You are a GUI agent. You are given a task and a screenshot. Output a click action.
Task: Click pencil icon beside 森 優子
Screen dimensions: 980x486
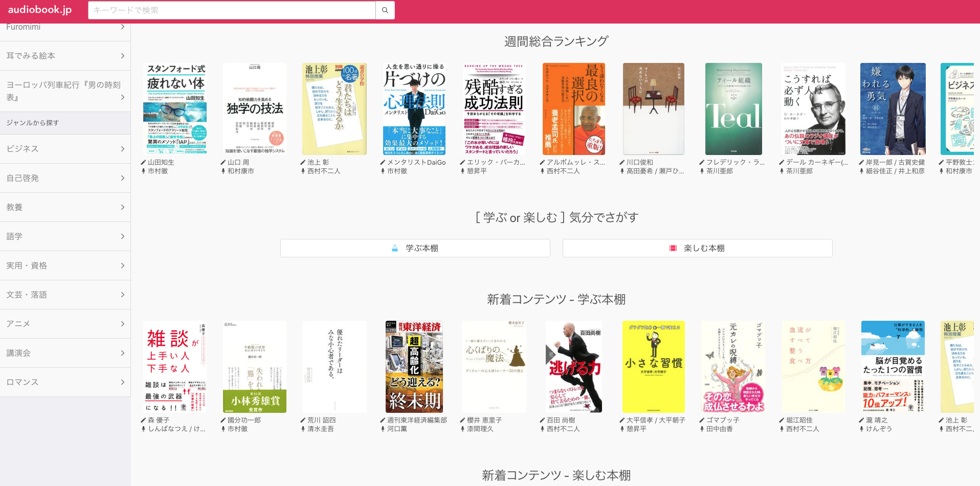pos(143,420)
